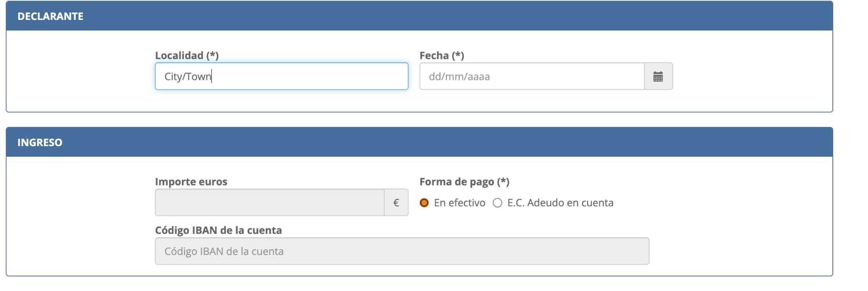Image resolution: width=868 pixels, height=291 pixels.
Task: Select the En efectivo radio button
Action: tap(424, 203)
